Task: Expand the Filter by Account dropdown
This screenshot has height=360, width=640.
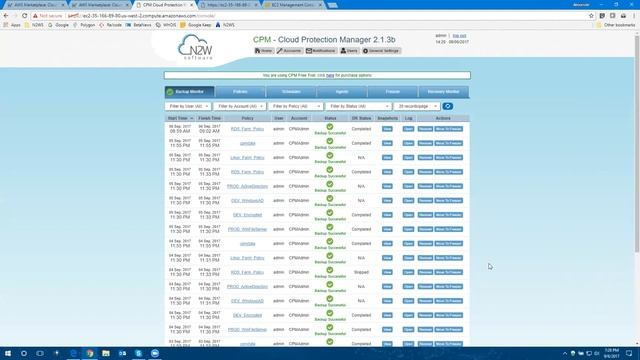Action: coord(240,106)
